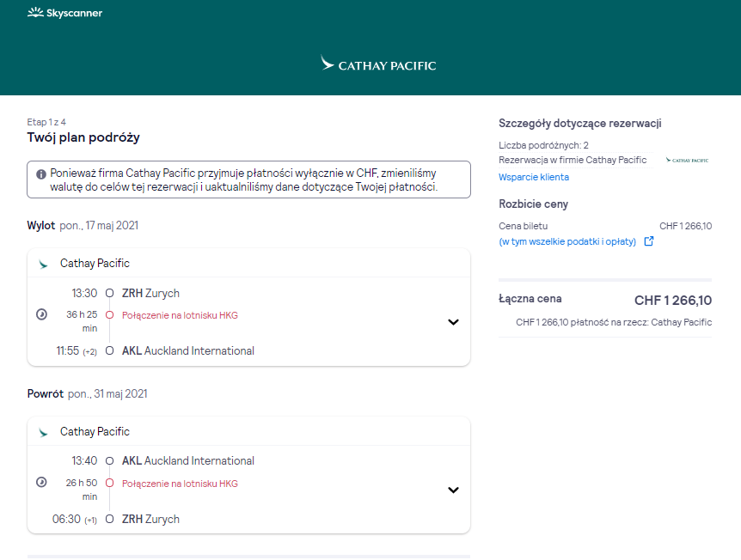Click the Cathay Pacific banner logo
Screen dimensions: 741x560
[x=378, y=64]
